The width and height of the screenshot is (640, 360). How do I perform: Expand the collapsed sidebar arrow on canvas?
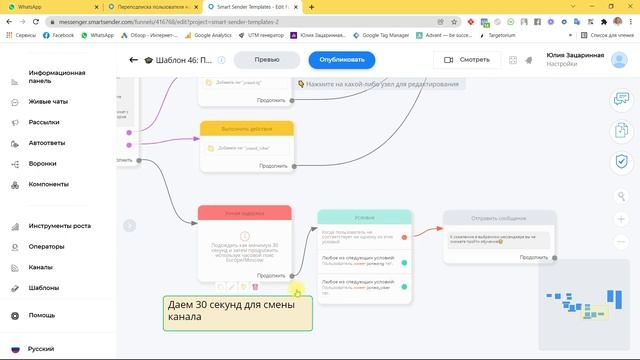129,225
